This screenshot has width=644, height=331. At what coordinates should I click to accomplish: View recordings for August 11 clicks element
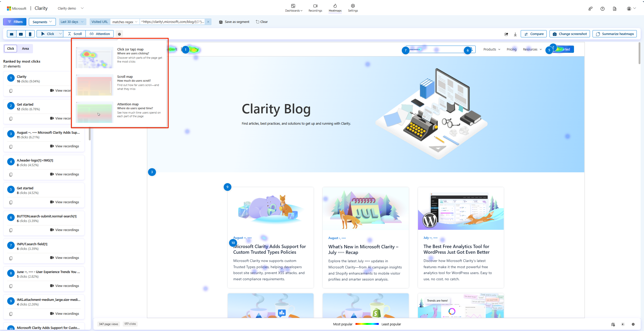(x=65, y=146)
